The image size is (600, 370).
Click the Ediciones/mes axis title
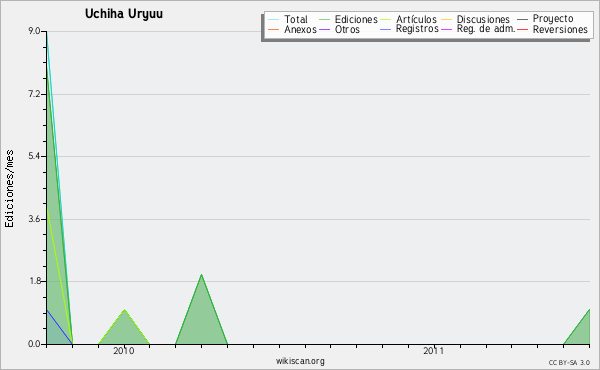pos(9,189)
